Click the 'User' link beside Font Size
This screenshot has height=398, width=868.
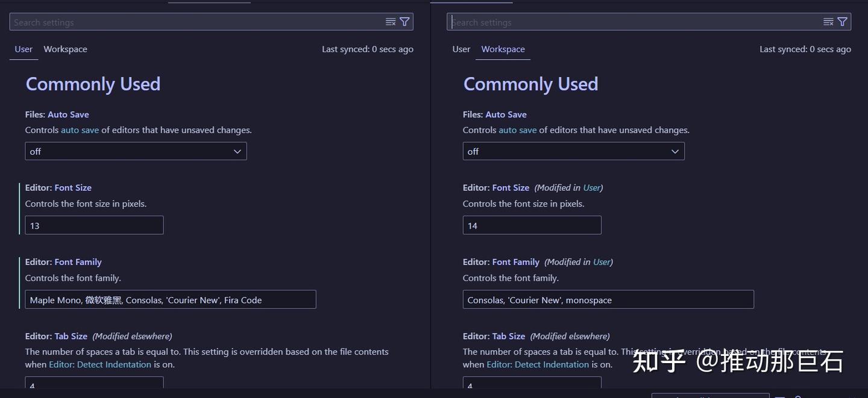click(591, 188)
